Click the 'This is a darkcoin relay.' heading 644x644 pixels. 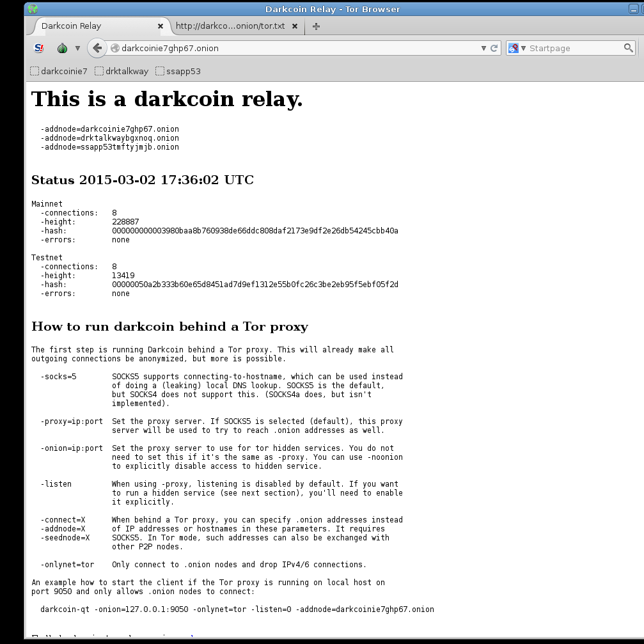(x=167, y=99)
